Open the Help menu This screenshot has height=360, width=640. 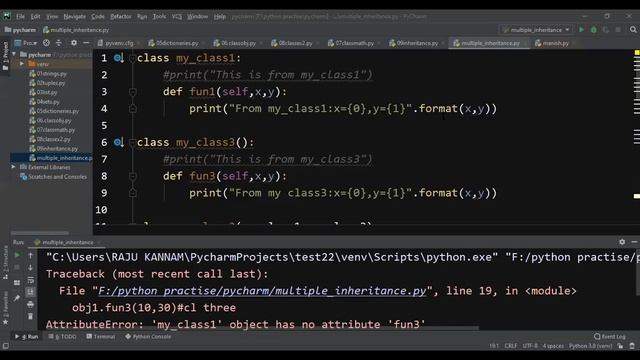pyautogui.click(x=220, y=17)
